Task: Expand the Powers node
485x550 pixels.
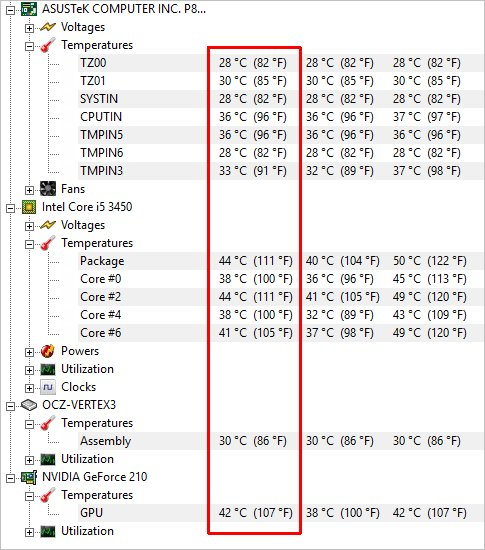Action: point(29,353)
